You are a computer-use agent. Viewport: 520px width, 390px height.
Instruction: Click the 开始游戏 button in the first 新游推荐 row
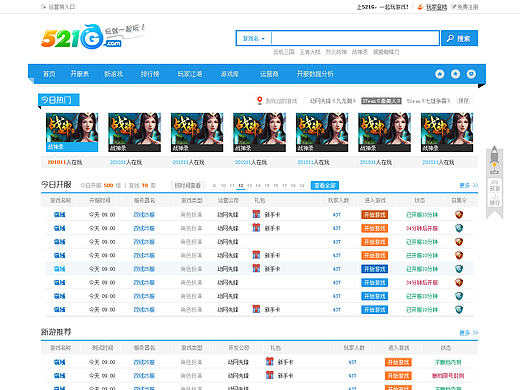click(398, 362)
